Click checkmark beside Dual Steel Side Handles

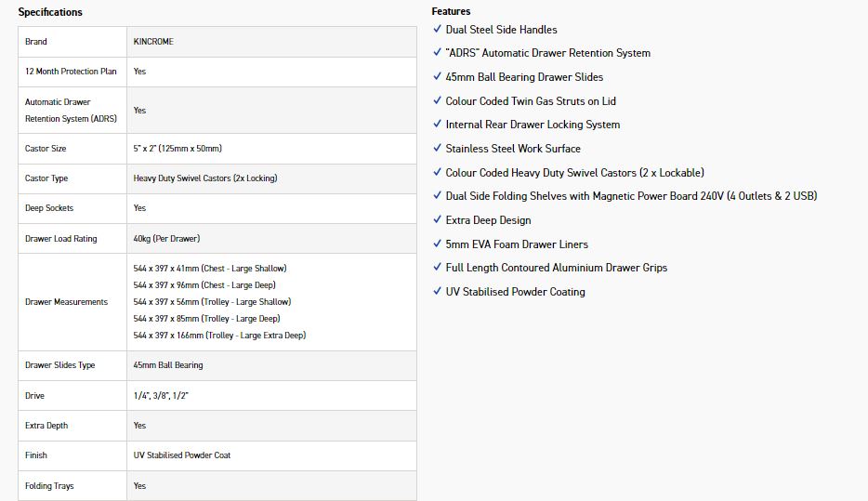tap(437, 30)
